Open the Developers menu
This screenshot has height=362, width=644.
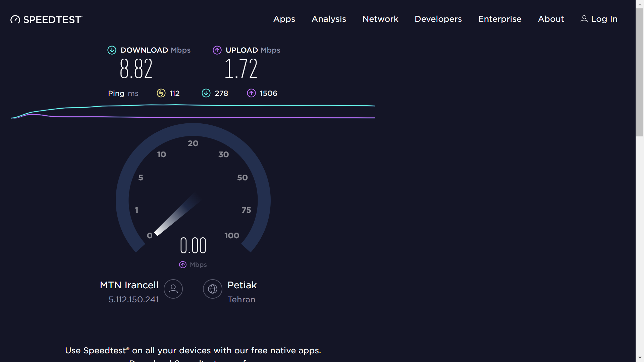coord(438,19)
